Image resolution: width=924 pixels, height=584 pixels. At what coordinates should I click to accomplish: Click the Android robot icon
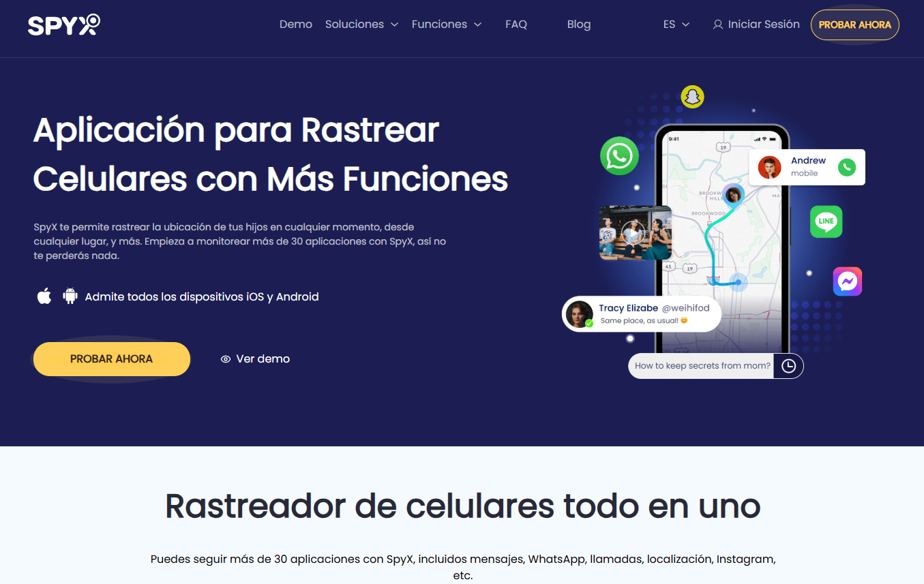pos(70,296)
